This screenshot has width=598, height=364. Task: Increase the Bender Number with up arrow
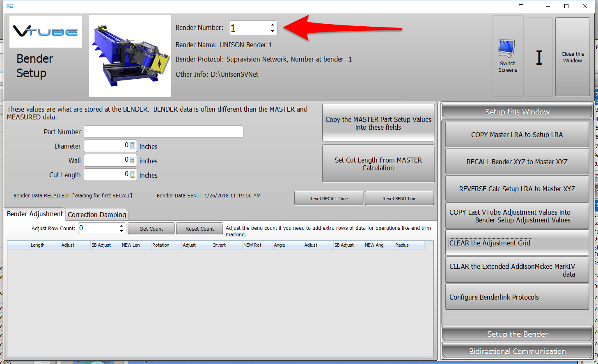coord(273,25)
